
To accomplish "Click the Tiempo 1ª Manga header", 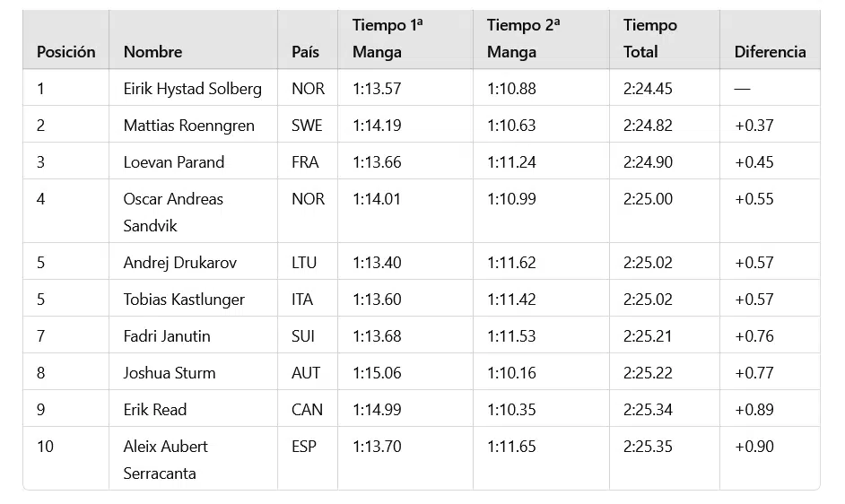I will 388,39.
